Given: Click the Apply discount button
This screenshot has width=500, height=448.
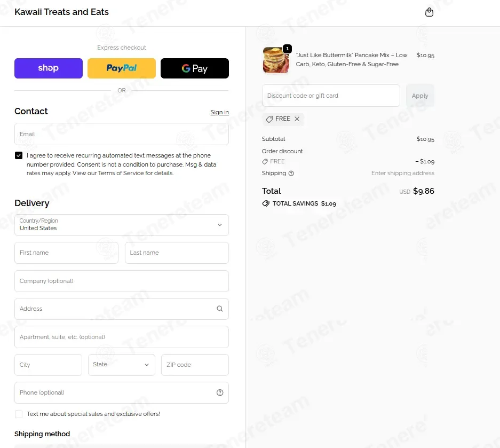Looking at the screenshot, I should point(419,96).
